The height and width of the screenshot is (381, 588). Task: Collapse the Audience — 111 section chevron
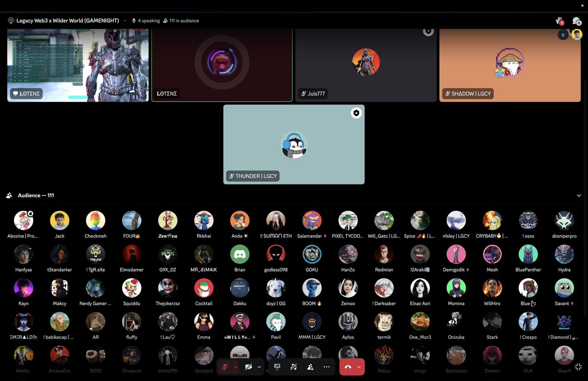(x=579, y=196)
